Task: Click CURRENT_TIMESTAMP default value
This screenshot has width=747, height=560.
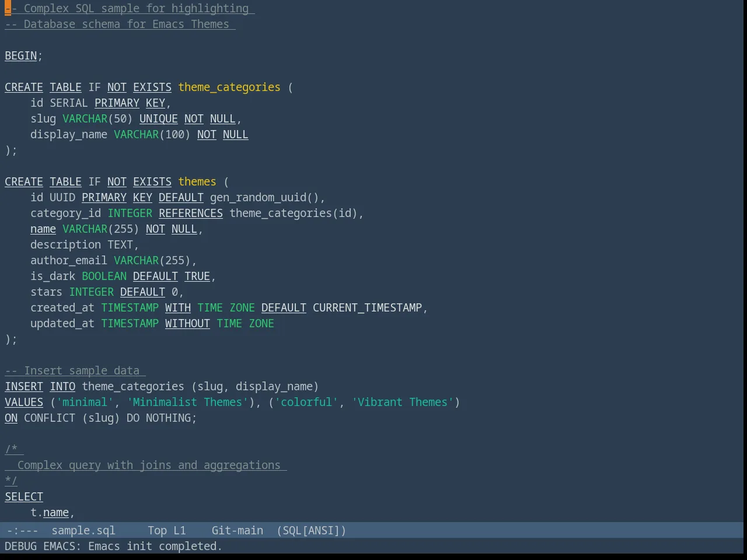Action: pos(367,308)
